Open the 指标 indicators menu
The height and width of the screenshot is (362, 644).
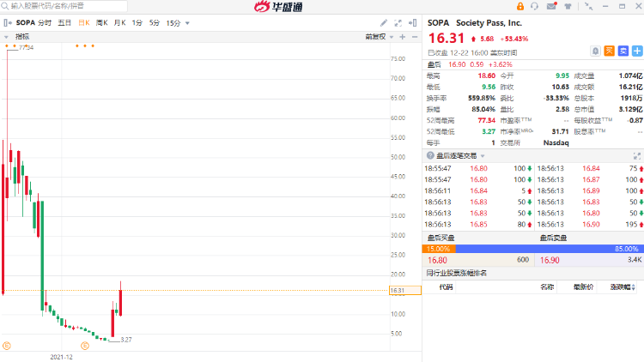point(22,37)
